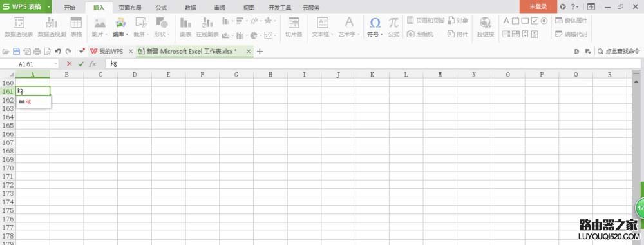Click the Omega 符号 symbol icon
This screenshot has height=245, width=644.
[x=375, y=22]
